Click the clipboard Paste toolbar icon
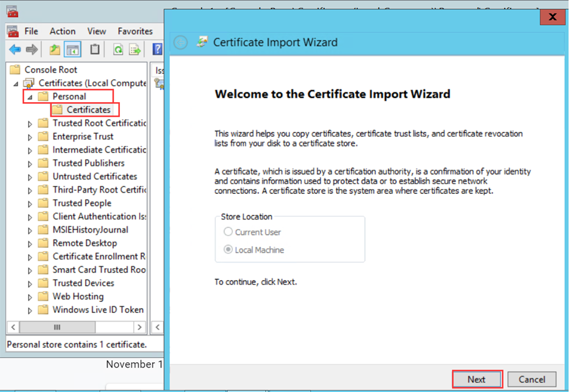The height and width of the screenshot is (392, 571). click(95, 49)
